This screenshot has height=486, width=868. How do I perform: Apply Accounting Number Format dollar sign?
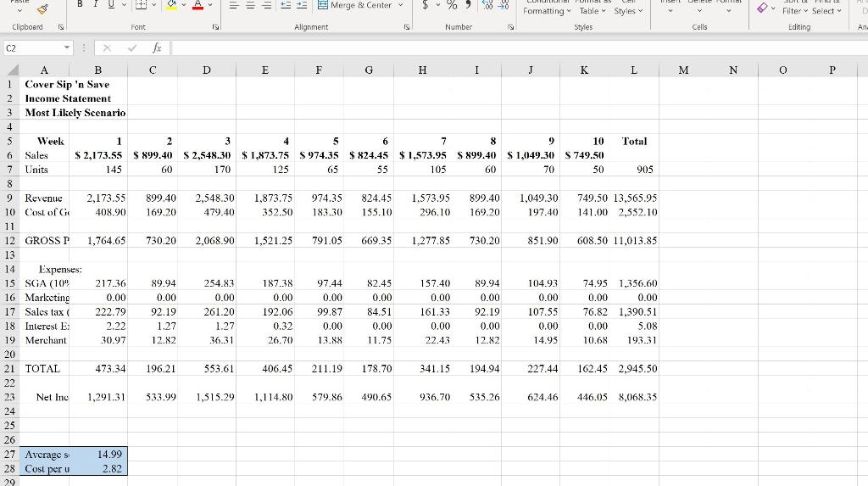click(x=426, y=5)
